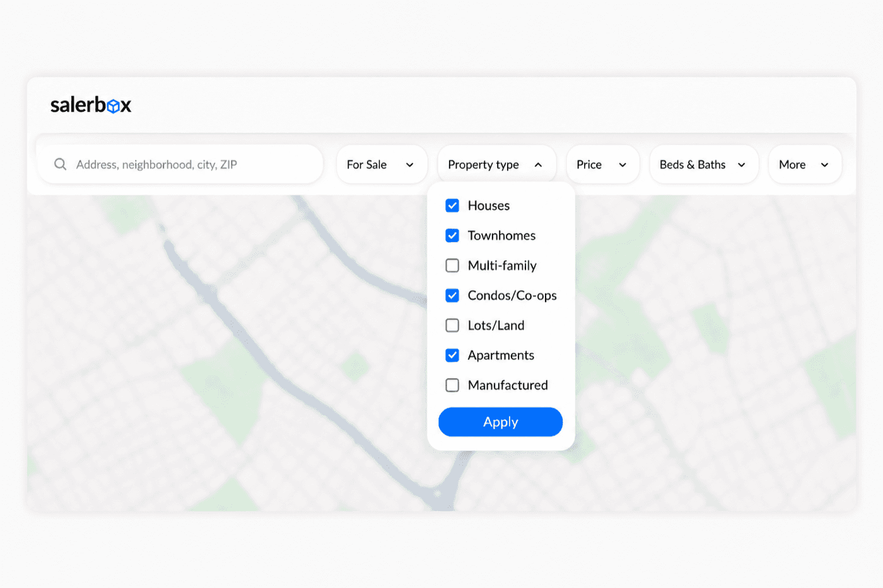
Task: Uncheck the Apartments checkbox
Action: [452, 355]
